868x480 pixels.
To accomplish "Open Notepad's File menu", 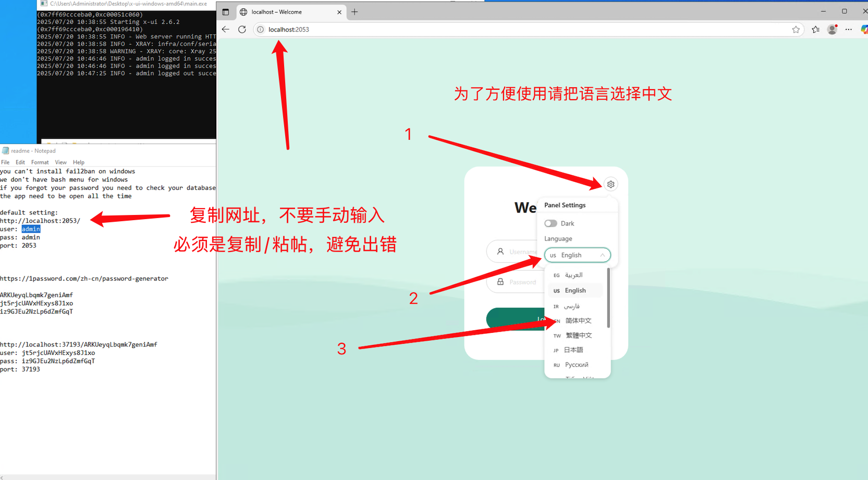I will point(5,162).
